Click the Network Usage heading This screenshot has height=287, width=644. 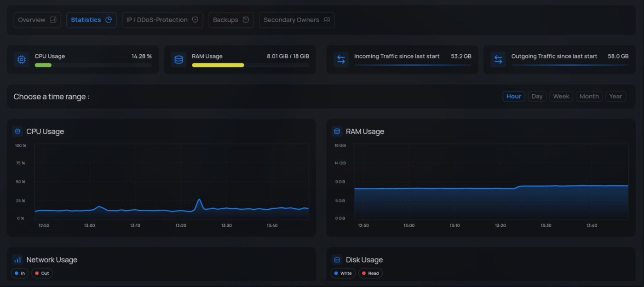52,260
